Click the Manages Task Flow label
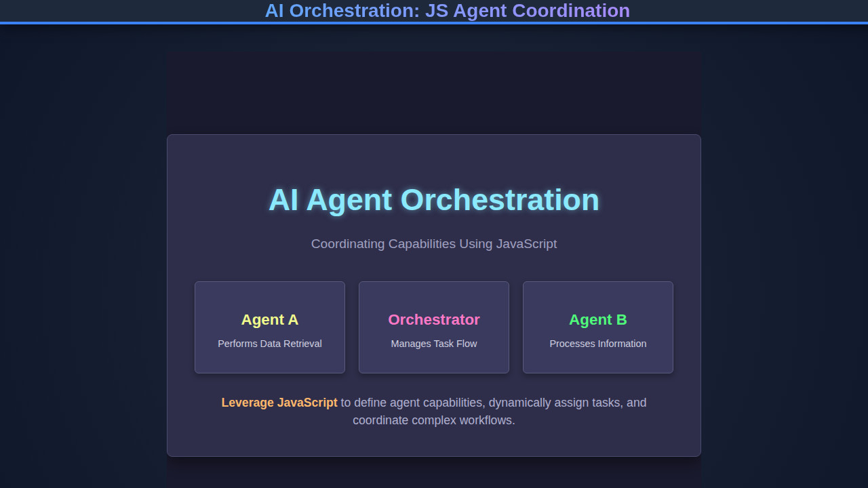 [x=434, y=344]
